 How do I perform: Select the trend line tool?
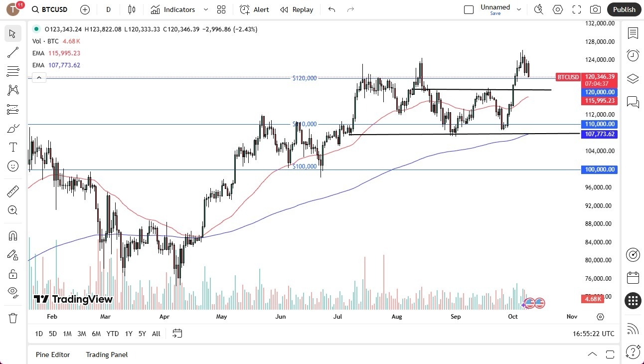click(12, 52)
